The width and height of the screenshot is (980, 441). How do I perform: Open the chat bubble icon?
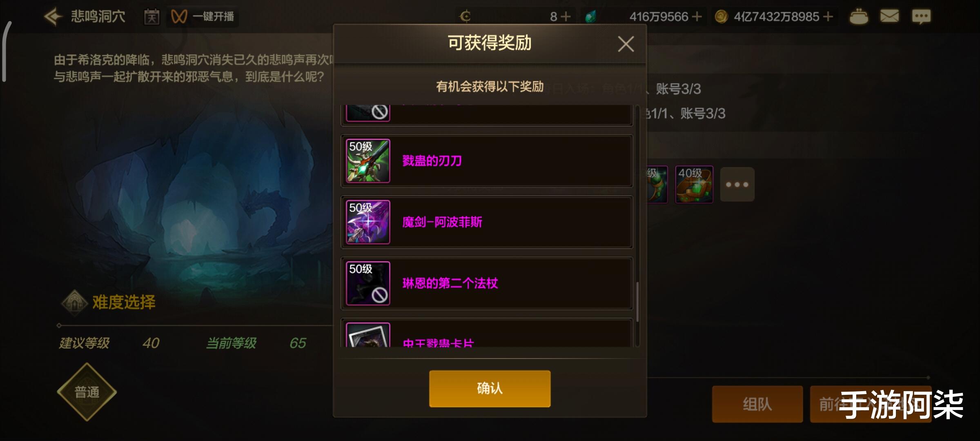921,17
